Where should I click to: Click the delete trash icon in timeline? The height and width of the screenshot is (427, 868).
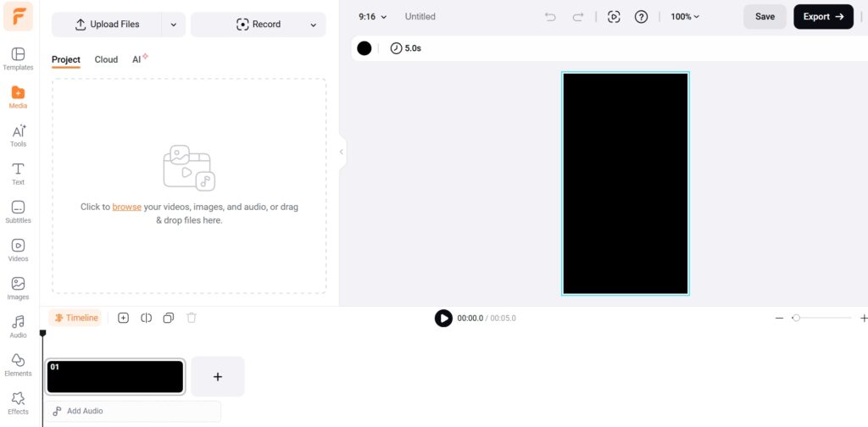pyautogui.click(x=192, y=318)
